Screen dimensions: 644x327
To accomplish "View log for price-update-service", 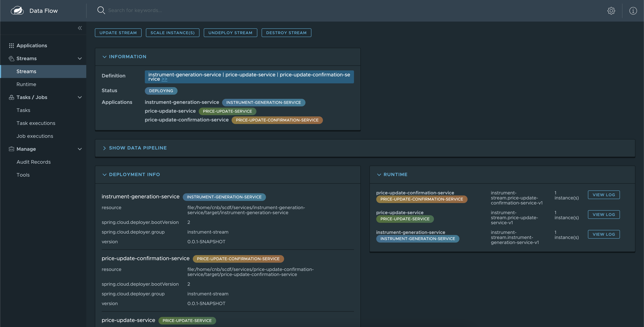I will [604, 215].
